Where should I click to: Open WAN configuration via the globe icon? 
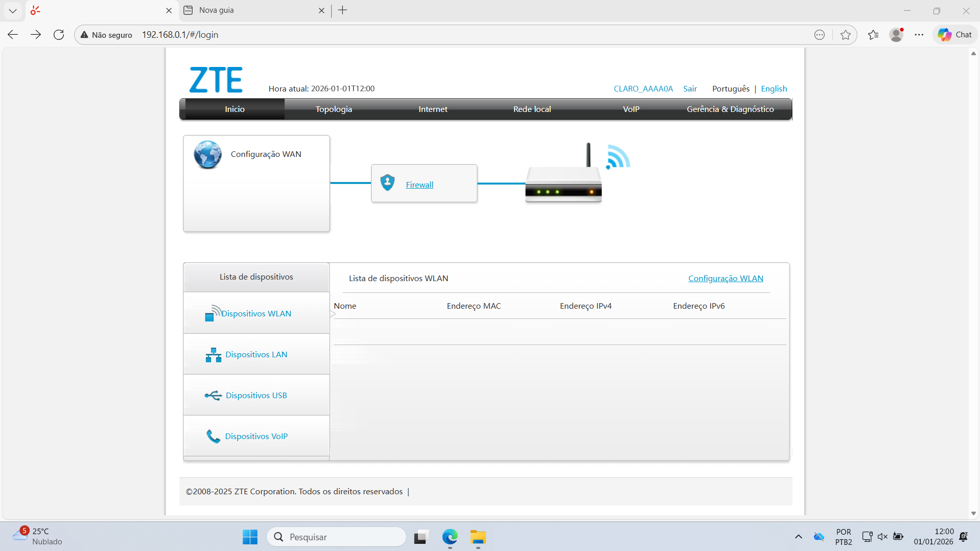coord(207,154)
